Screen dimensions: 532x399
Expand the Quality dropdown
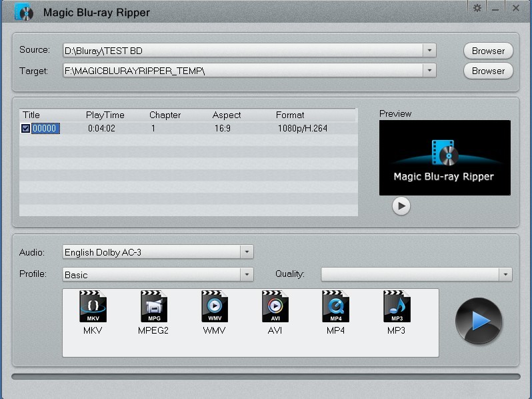point(505,274)
